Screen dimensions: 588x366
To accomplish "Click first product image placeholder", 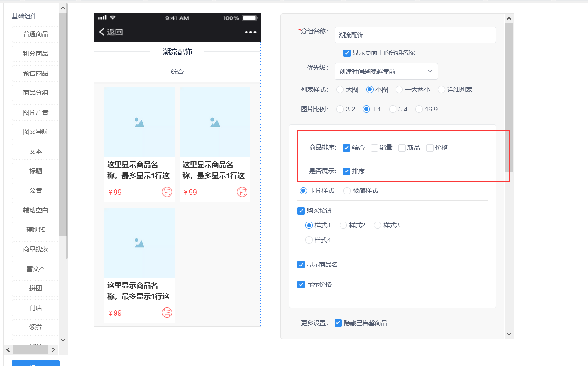I will 139,122.
